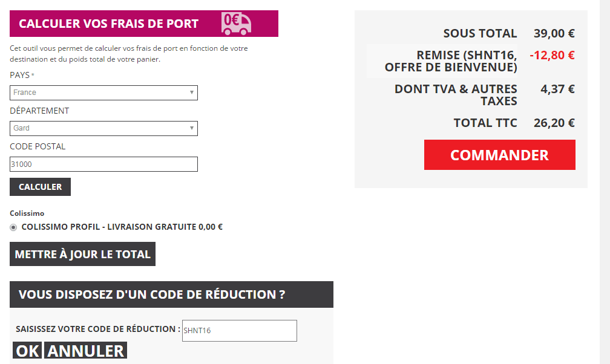Viewport: 610px width, 364px height.
Task: Click the Remise SHNT16 discount line
Action: tap(451, 61)
